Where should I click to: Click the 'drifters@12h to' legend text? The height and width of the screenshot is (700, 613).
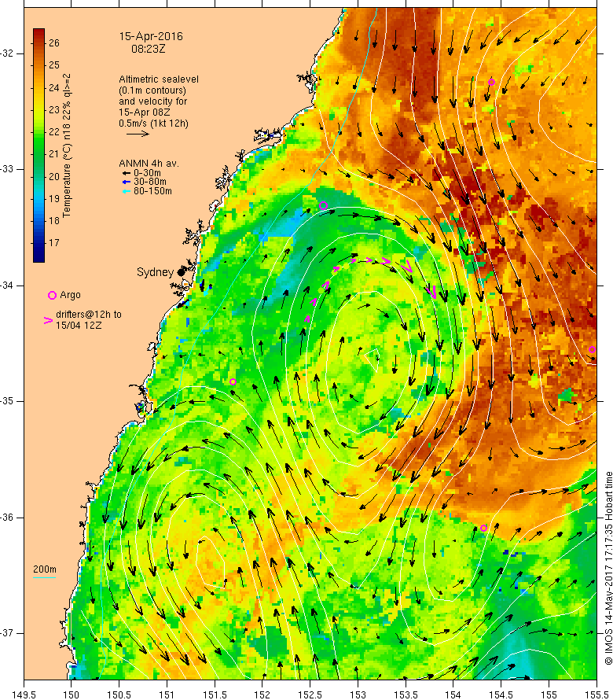pos(89,315)
